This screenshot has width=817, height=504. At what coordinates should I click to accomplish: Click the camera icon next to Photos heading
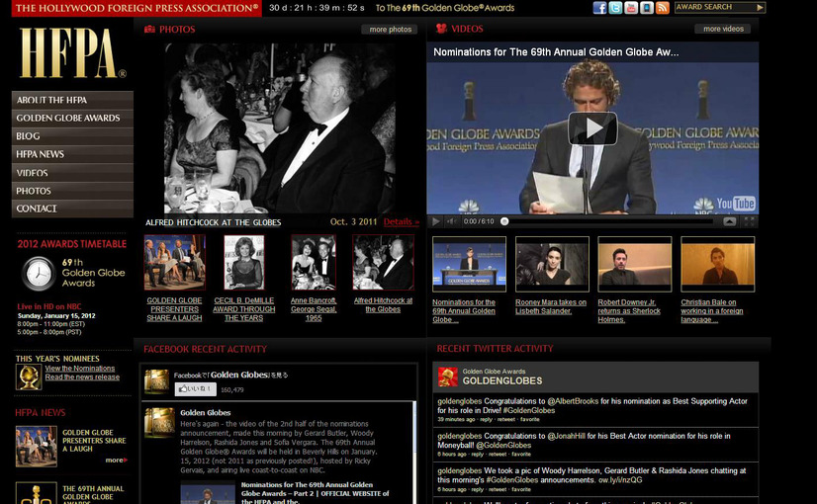coord(149,30)
